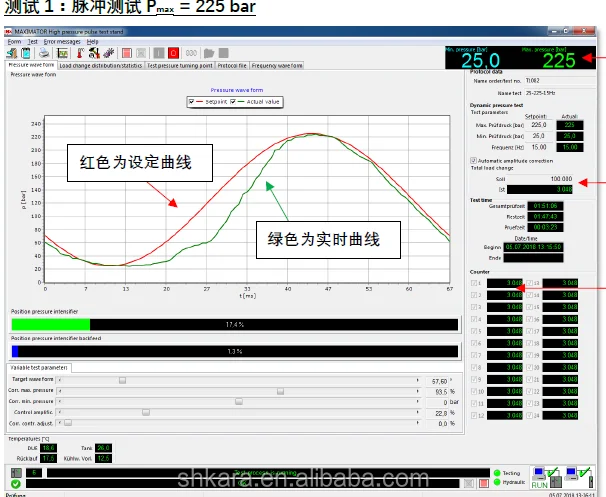Click the Target wave form slider
This screenshot has height=497, width=606.
[122, 380]
